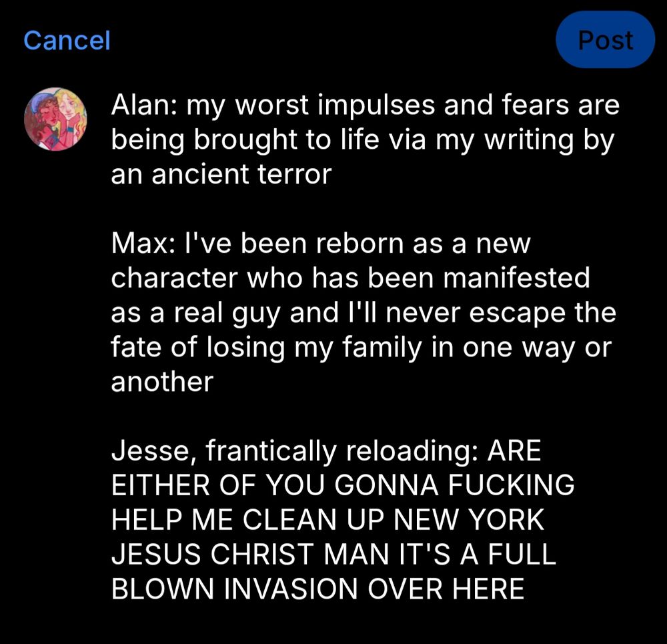Click the word 'INVASION' in last line
Screen dimensions: 667x644
pyautogui.click(x=291, y=589)
